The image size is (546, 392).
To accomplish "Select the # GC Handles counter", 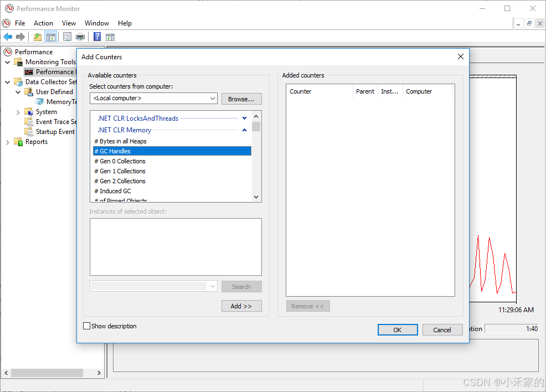I will [172, 151].
